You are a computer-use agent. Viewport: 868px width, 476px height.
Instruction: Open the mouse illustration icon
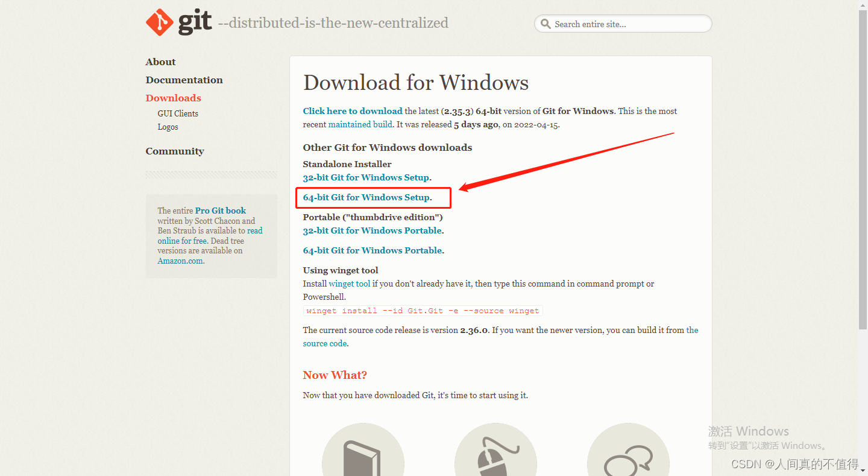point(495,449)
